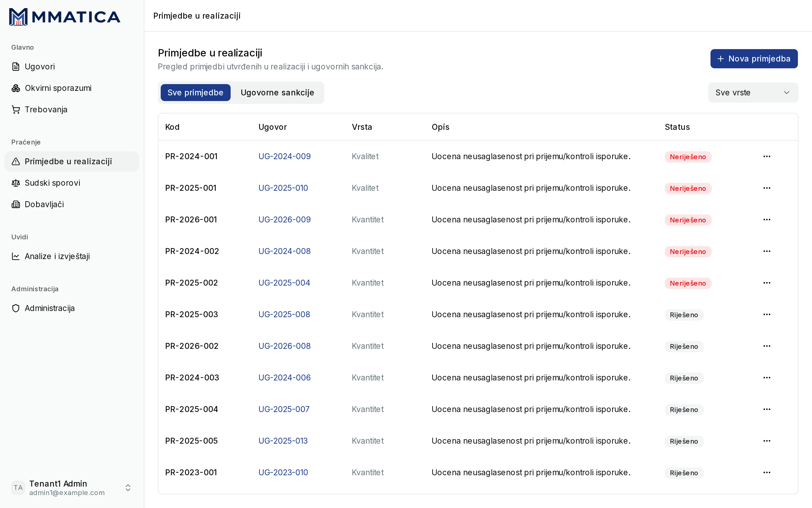Open Okvirni sporazumi in the sidebar

72,88
